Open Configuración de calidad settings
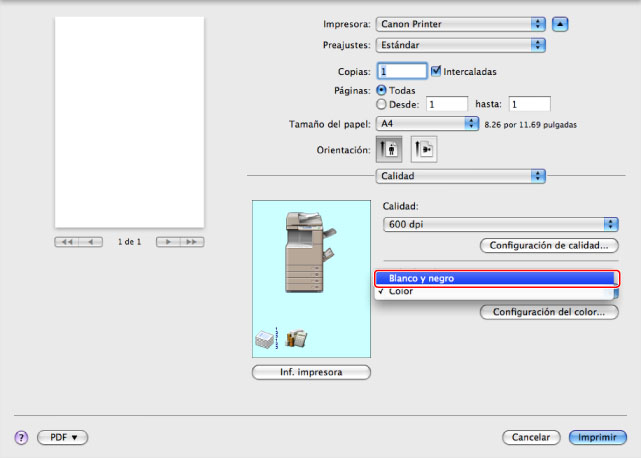 pos(549,245)
